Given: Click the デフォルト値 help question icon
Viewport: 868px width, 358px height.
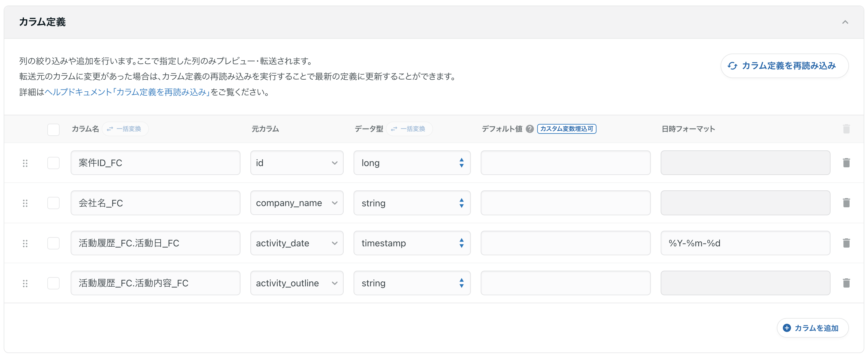Looking at the screenshot, I should 530,129.
